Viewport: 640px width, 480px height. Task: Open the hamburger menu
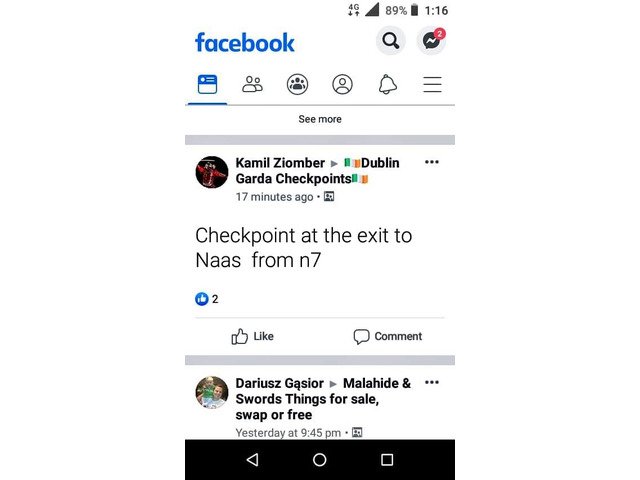pyautogui.click(x=432, y=84)
